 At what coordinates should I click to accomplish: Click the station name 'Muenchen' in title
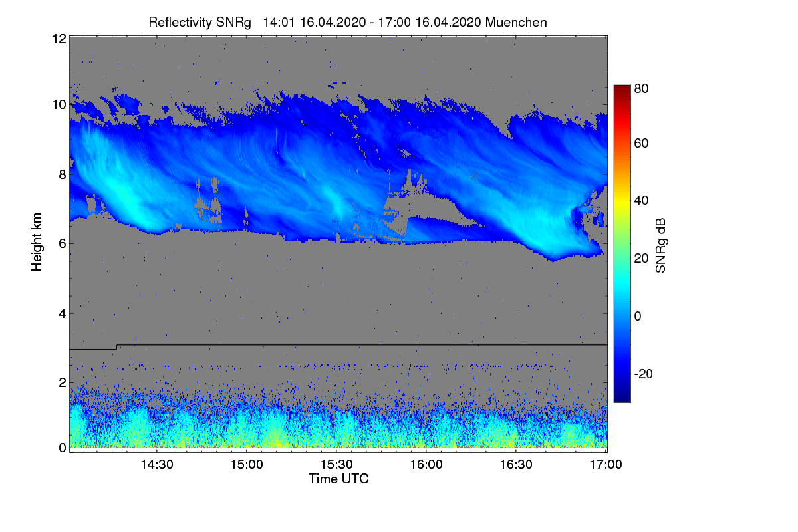coord(516,22)
